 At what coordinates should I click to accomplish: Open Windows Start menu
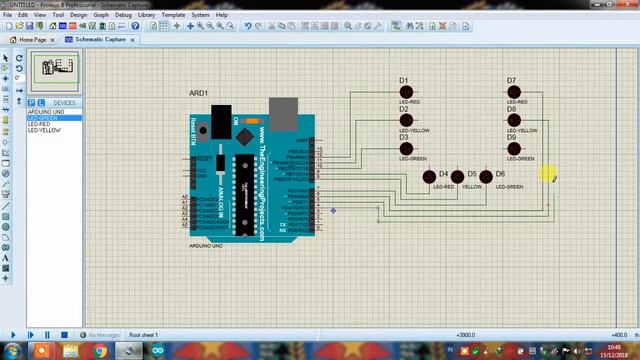pyautogui.click(x=12, y=351)
